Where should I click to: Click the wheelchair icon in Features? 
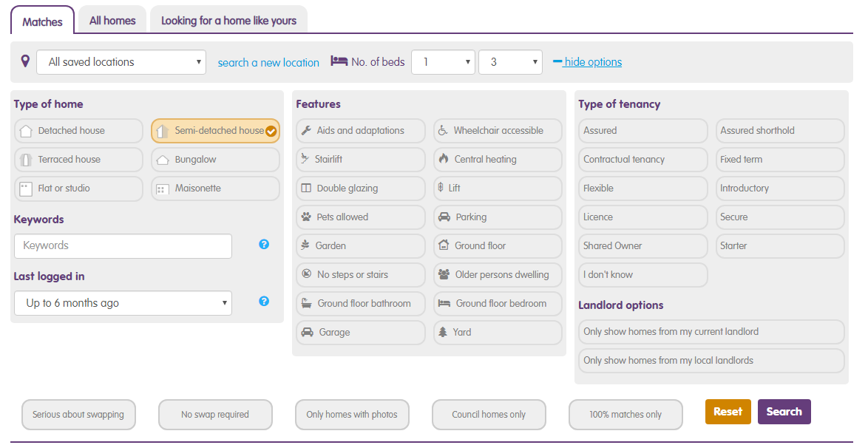click(x=443, y=131)
